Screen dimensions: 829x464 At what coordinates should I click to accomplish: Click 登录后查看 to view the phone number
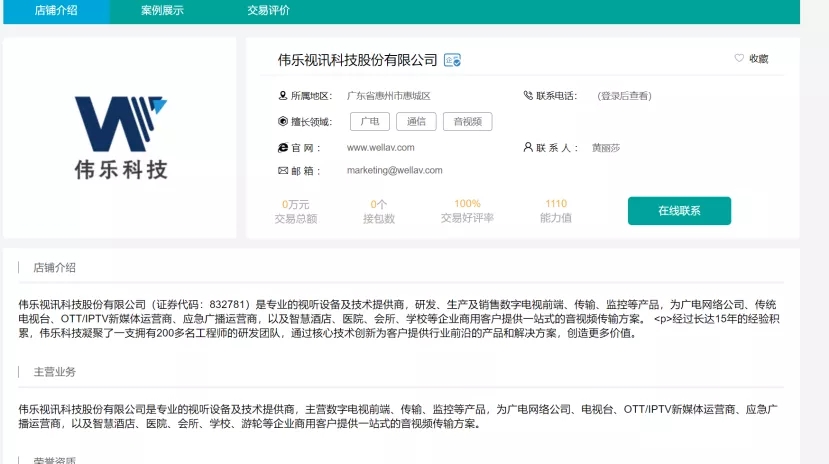624,96
